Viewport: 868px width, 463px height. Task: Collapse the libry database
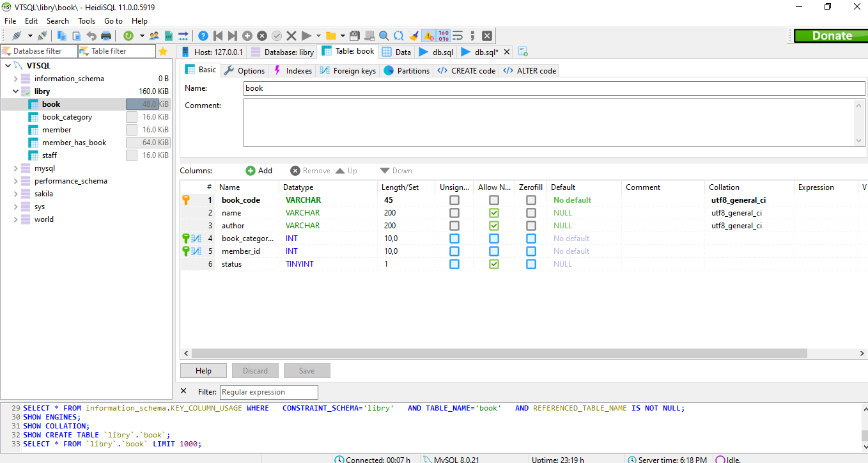pyautogui.click(x=15, y=91)
